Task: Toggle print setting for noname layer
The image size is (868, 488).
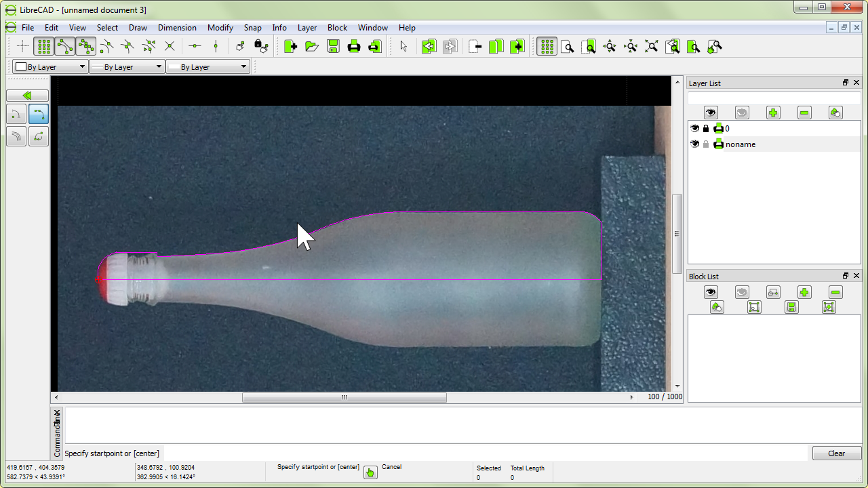Action: point(718,144)
